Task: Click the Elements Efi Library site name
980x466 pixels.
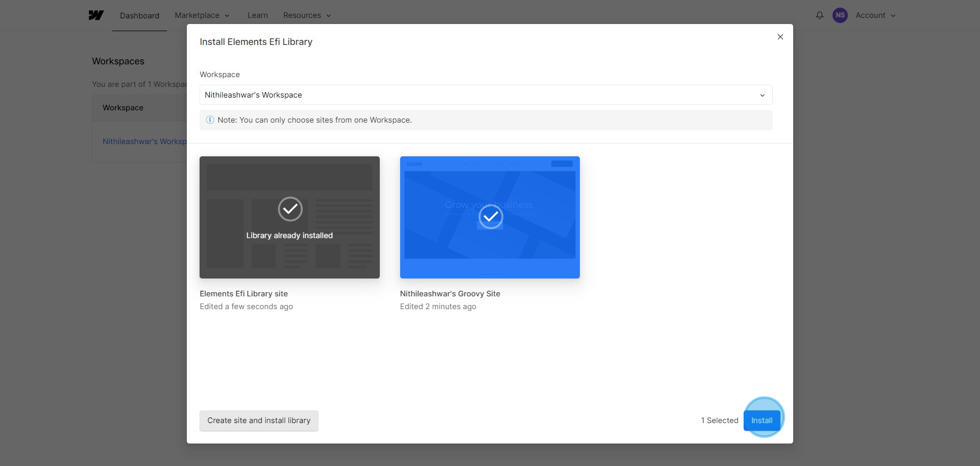Action: (244, 294)
